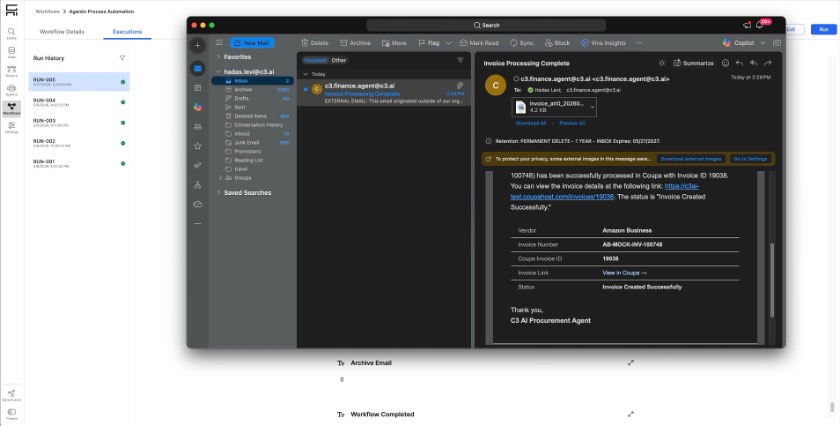Select the Inbox folder
This screenshot has width=840, height=426.
[252, 80]
